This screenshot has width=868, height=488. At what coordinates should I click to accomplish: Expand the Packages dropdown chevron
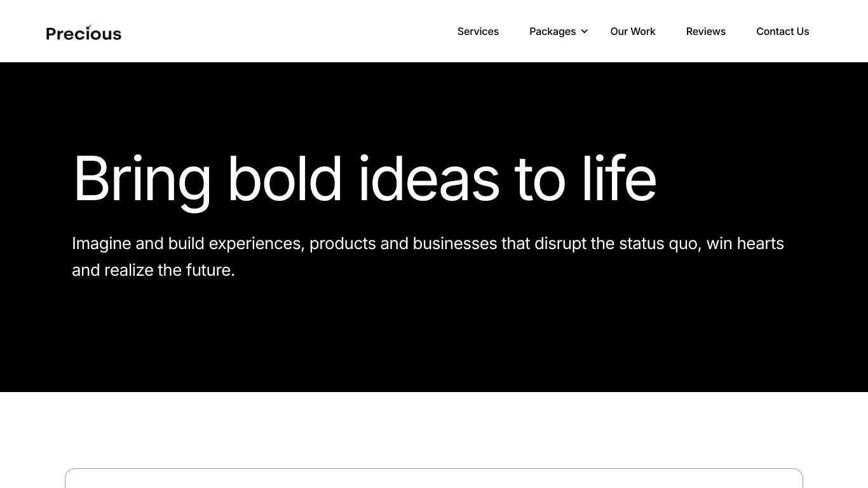coord(584,31)
